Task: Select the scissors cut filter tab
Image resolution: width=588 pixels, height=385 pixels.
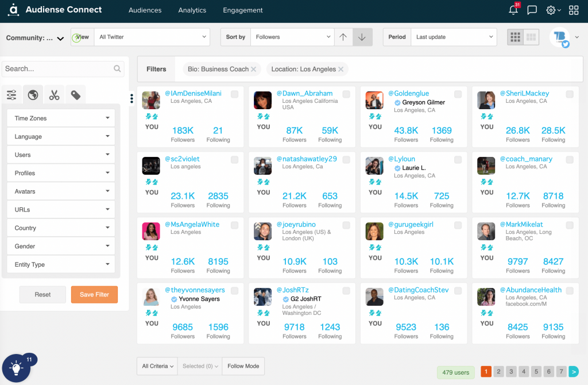Action: click(54, 94)
